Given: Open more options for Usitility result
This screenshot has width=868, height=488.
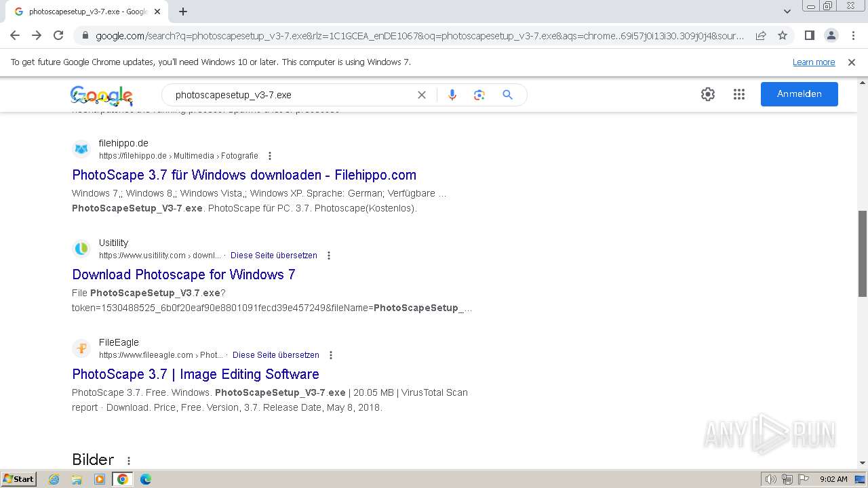Looking at the screenshot, I should pyautogui.click(x=329, y=256).
